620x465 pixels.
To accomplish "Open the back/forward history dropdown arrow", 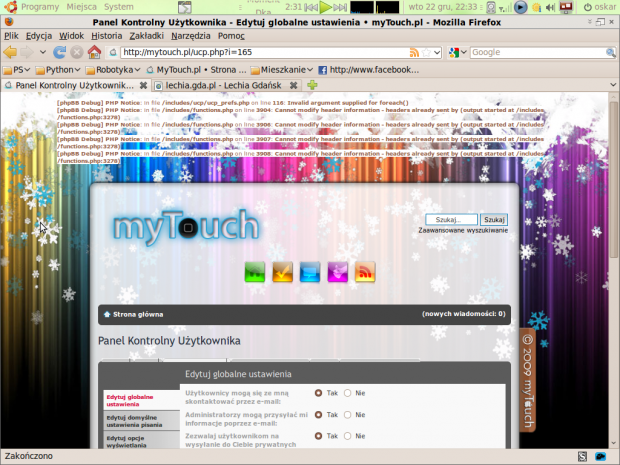I will pos(43,52).
